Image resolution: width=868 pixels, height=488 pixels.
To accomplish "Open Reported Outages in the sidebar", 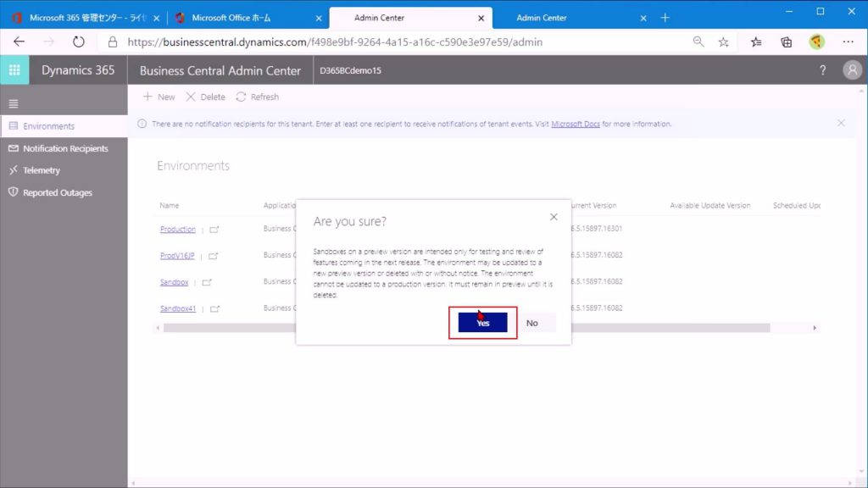I will tap(64, 192).
